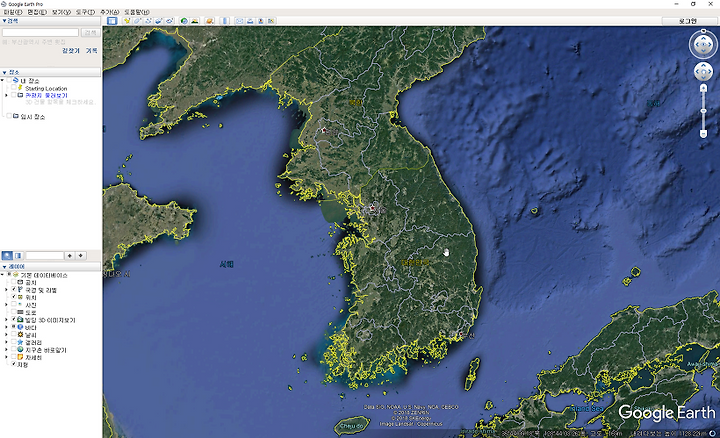
Task: Open the 편집 menu
Action: 37,12
